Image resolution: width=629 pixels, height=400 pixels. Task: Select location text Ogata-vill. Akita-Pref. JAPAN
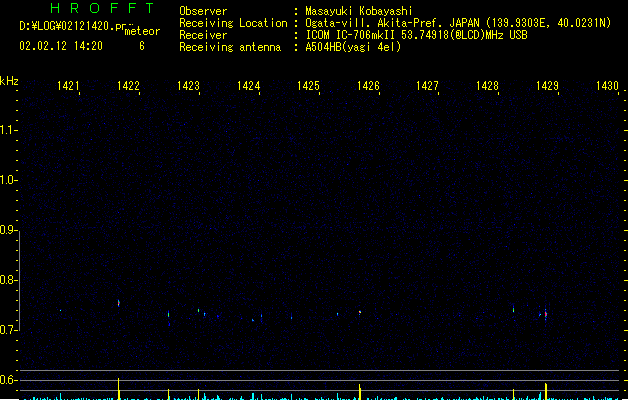coord(391,23)
